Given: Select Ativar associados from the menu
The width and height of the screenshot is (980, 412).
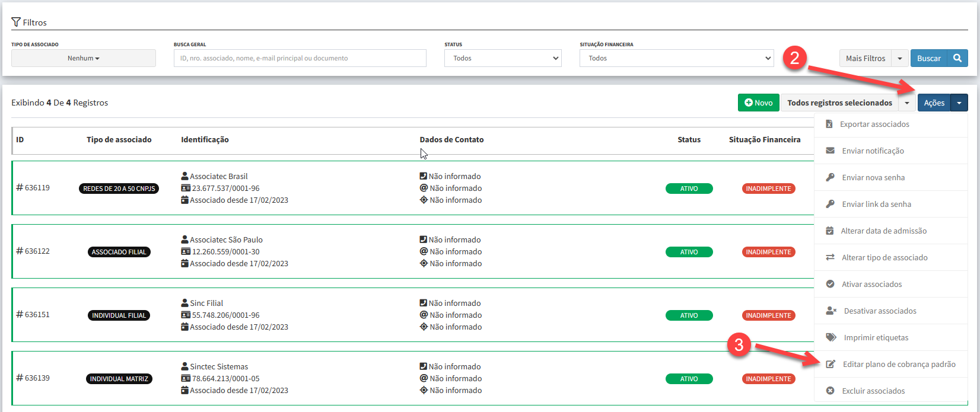Looking at the screenshot, I should click(x=871, y=284).
